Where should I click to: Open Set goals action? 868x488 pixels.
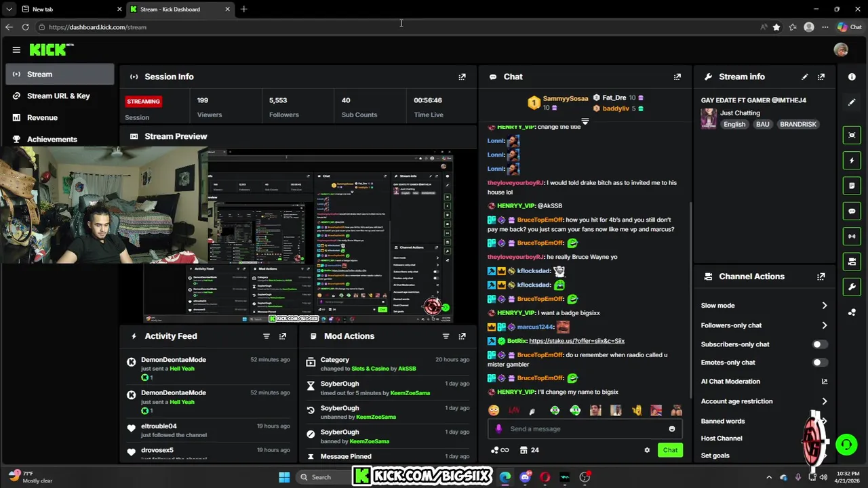point(715,455)
